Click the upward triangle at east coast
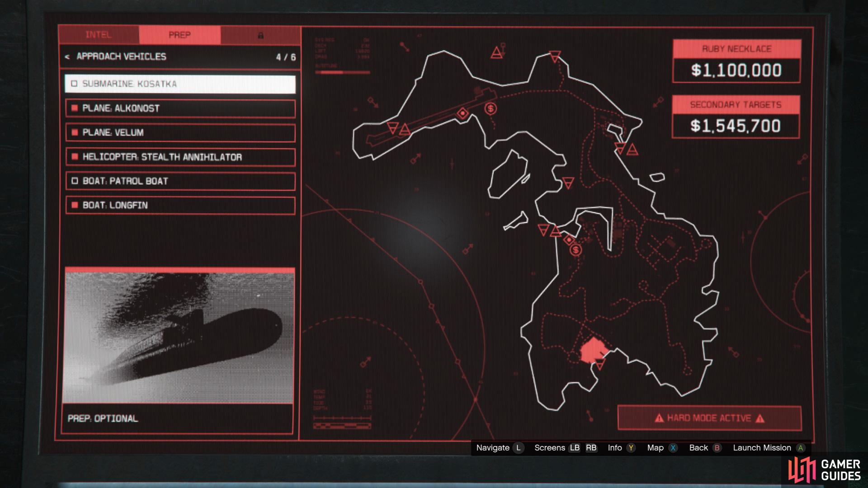This screenshot has height=488, width=868. [x=632, y=149]
